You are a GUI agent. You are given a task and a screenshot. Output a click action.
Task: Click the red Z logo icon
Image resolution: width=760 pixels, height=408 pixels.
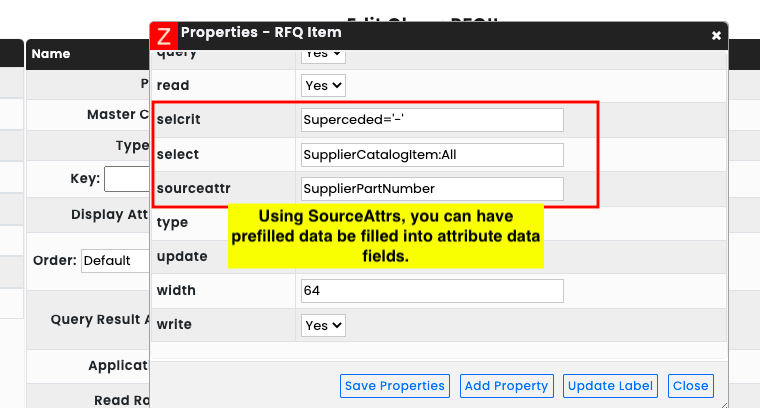pos(164,36)
